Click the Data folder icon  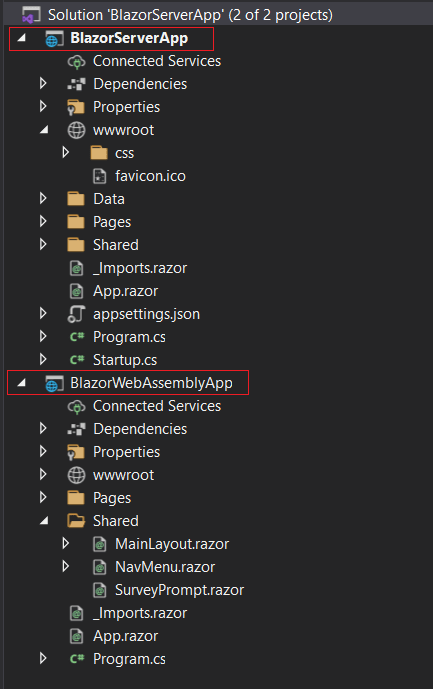76,199
